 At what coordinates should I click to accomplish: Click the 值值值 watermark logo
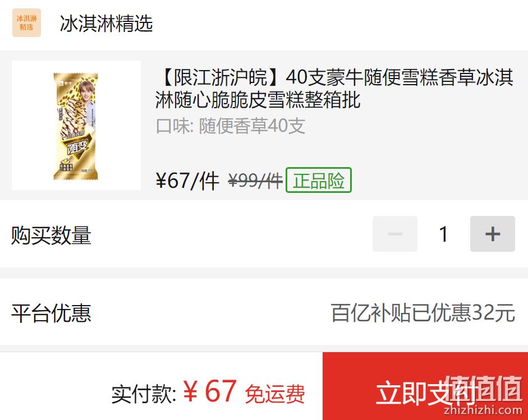point(483,389)
